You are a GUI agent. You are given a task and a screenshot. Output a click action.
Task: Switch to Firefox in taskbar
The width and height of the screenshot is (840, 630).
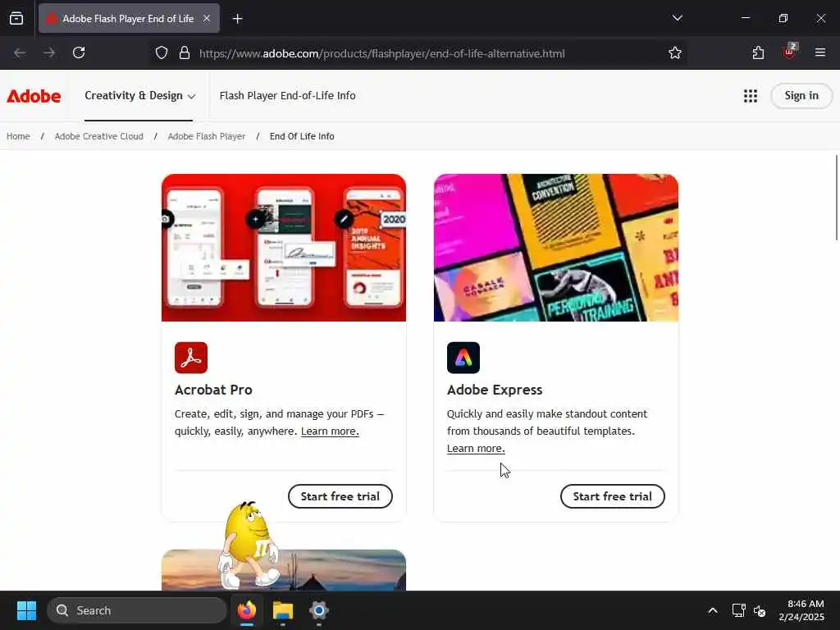(247, 610)
